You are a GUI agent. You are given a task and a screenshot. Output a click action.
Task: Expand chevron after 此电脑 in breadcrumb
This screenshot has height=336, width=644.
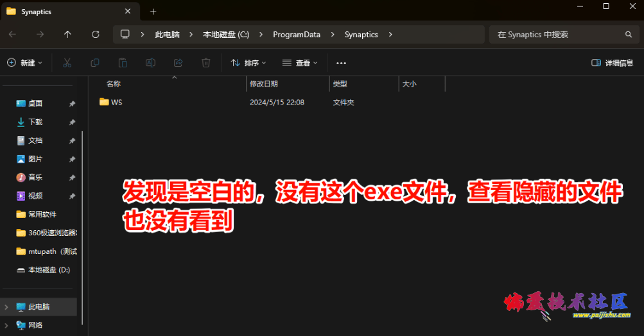(191, 35)
